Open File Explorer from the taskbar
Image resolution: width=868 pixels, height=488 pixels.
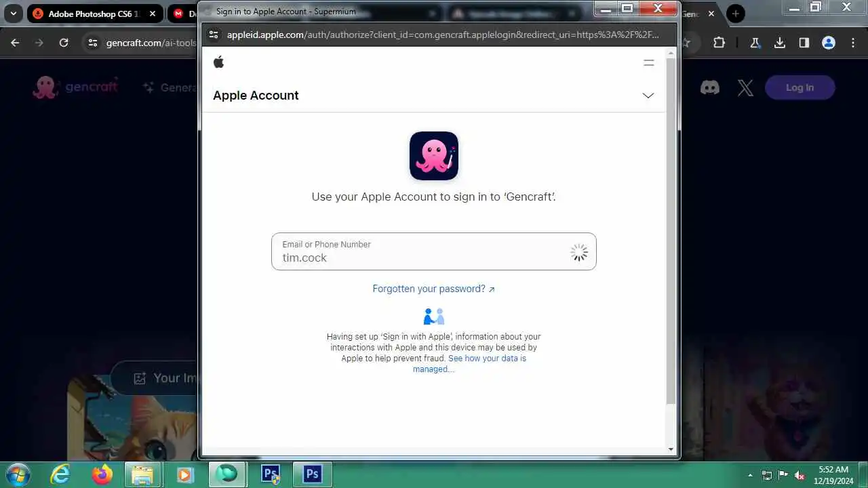(143, 474)
